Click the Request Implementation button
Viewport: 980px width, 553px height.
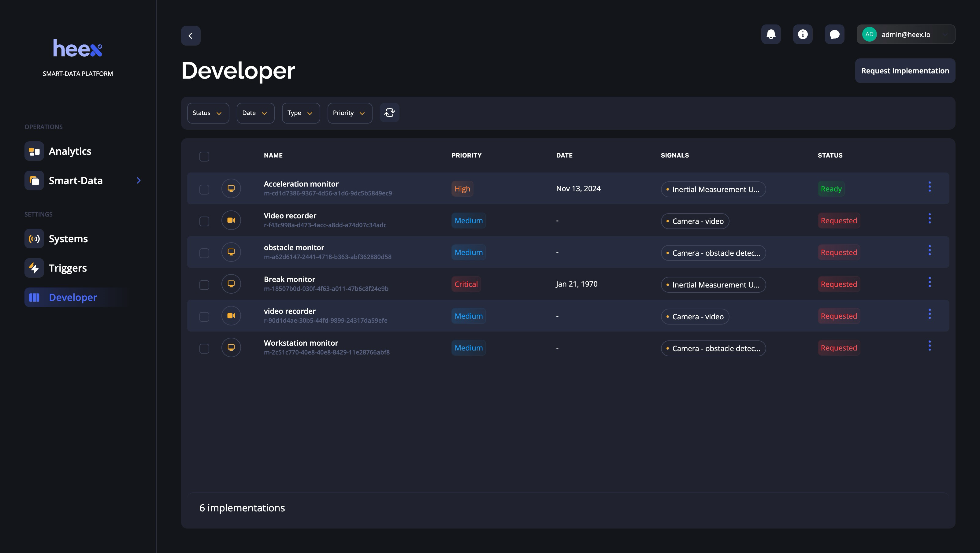tap(905, 71)
